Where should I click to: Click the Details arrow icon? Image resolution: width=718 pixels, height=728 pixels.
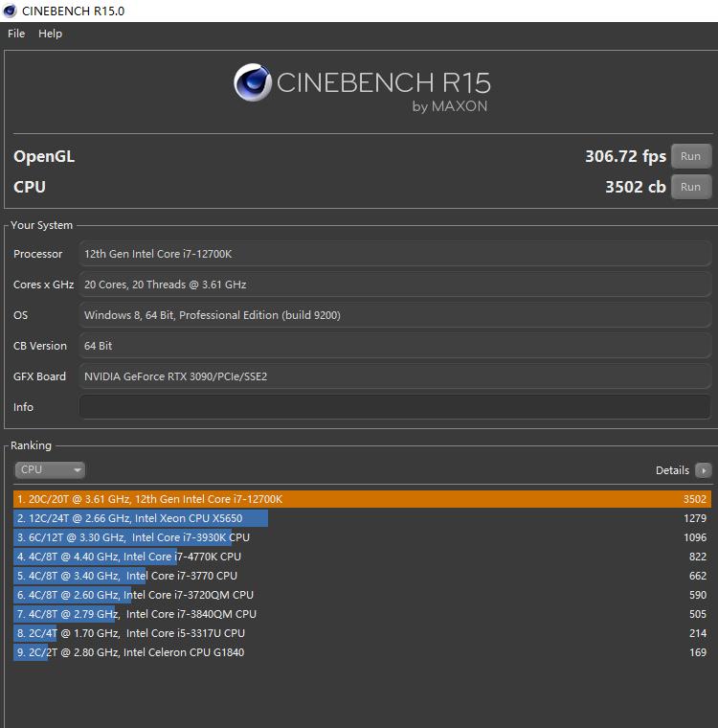tap(704, 470)
